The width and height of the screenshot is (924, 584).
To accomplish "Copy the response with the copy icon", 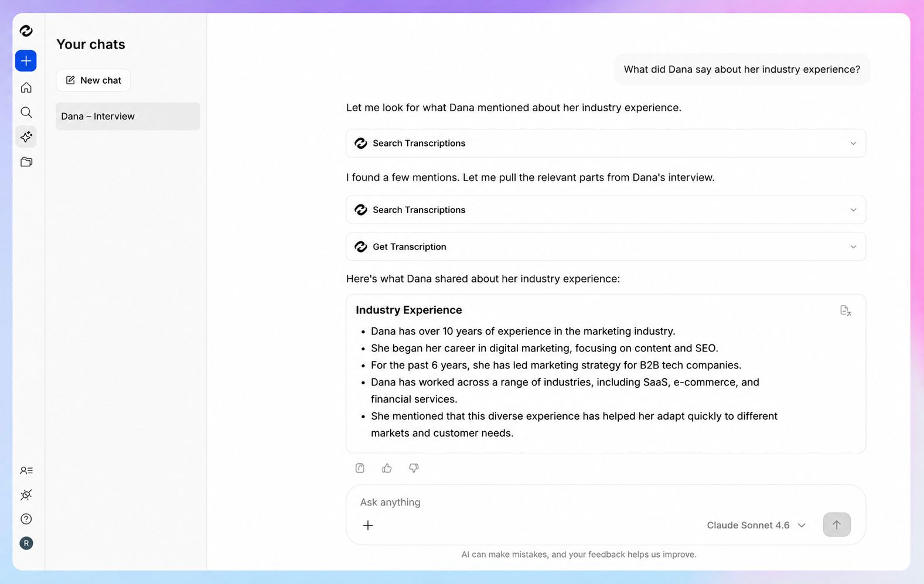I will click(360, 468).
